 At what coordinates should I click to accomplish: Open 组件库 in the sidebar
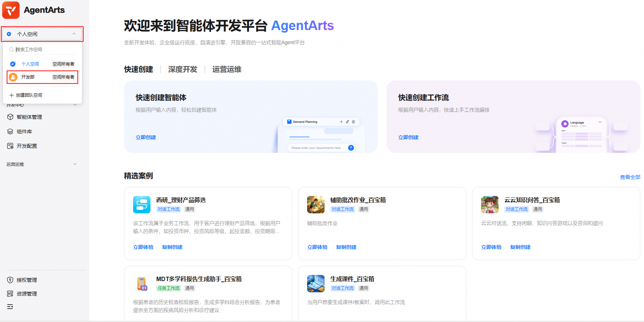point(24,131)
